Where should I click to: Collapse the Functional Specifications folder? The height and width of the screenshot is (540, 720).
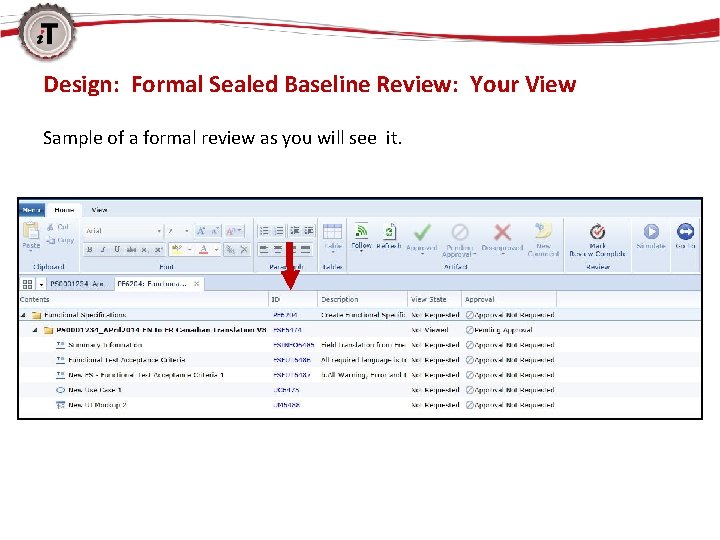(x=23, y=315)
